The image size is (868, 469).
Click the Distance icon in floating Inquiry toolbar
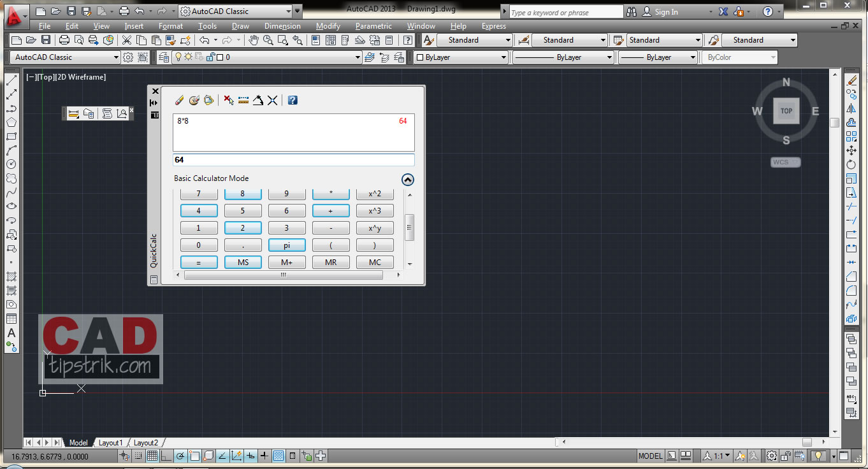coord(73,113)
